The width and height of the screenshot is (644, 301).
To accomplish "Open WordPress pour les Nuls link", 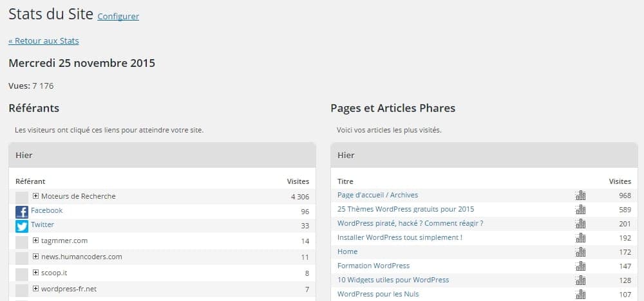I will (378, 294).
